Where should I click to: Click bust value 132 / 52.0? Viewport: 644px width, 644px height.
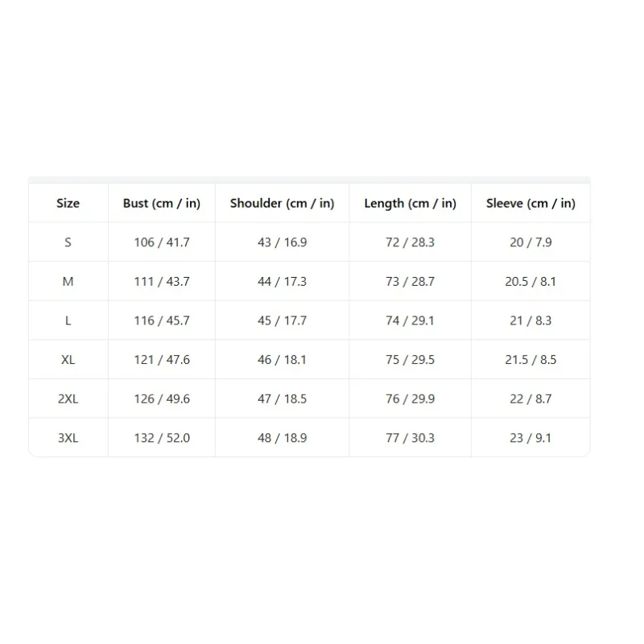162,438
